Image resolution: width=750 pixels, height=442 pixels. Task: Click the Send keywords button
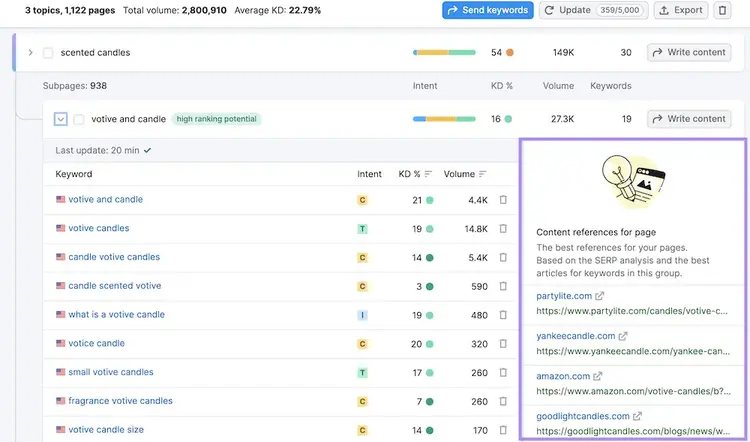click(487, 10)
